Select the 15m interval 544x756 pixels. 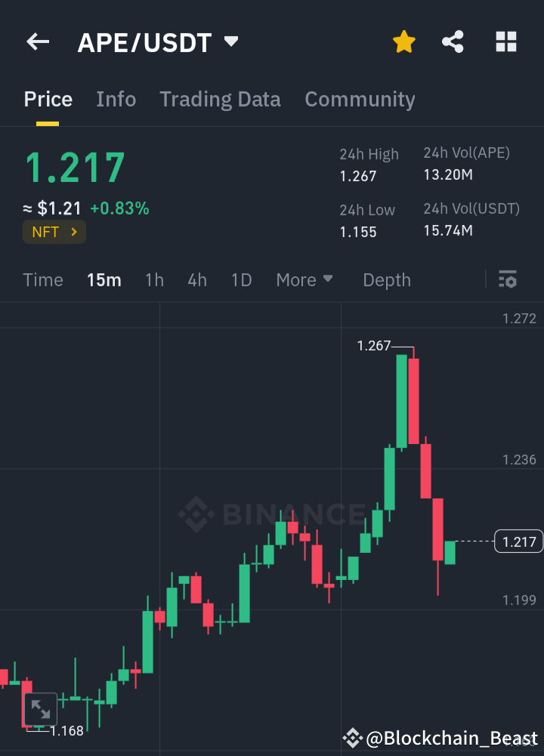[104, 279]
